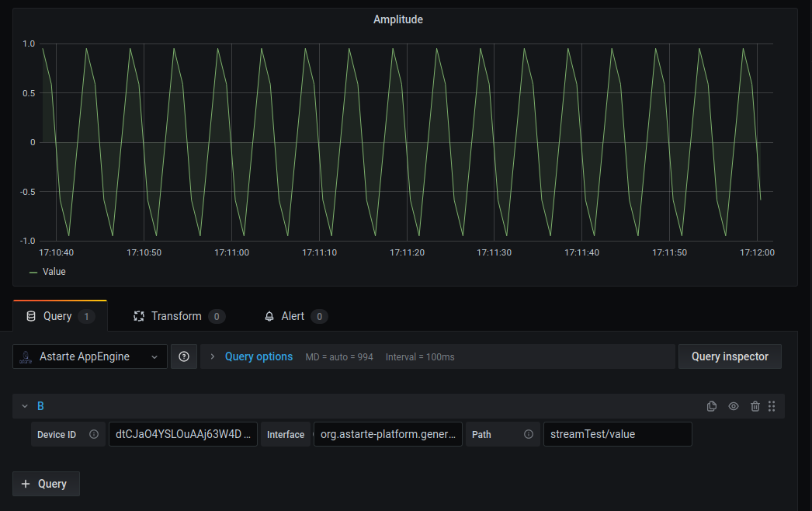Viewport: 812px width, 511px height.
Task: Click the Astarte logo in data source picker
Action: coord(26,357)
